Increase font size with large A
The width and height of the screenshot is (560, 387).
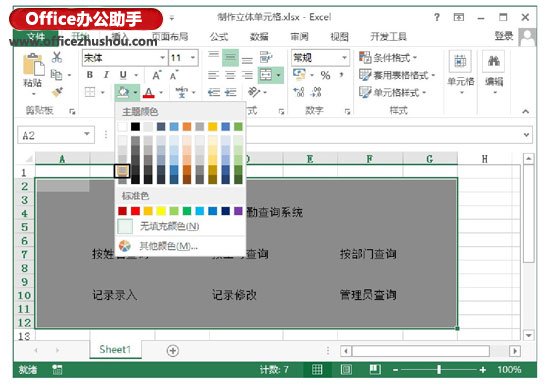coord(156,75)
